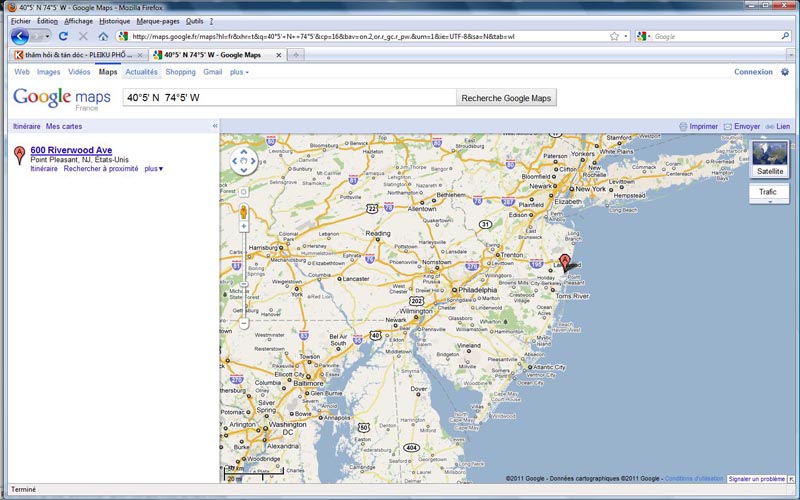Click the Firefox back arrow button
This screenshot has width=800, height=500.
pos(19,36)
